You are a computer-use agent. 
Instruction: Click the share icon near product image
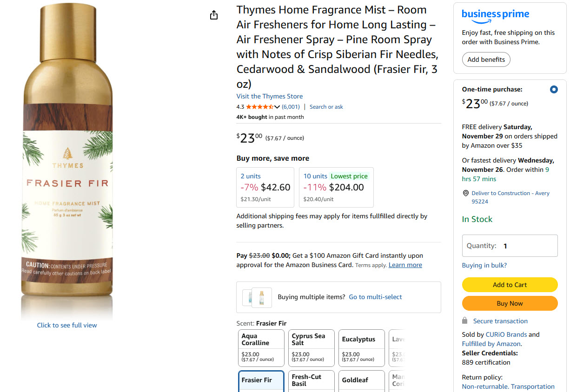[x=214, y=15]
